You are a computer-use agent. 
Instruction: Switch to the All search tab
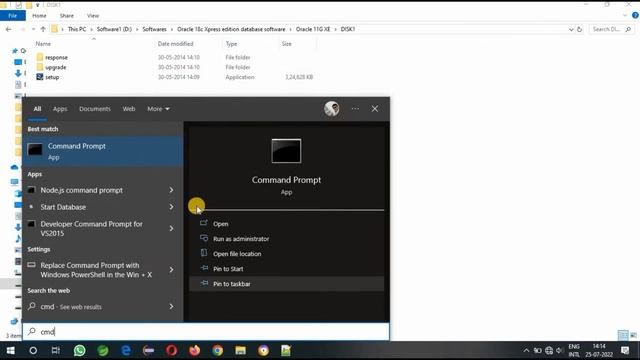(37, 109)
